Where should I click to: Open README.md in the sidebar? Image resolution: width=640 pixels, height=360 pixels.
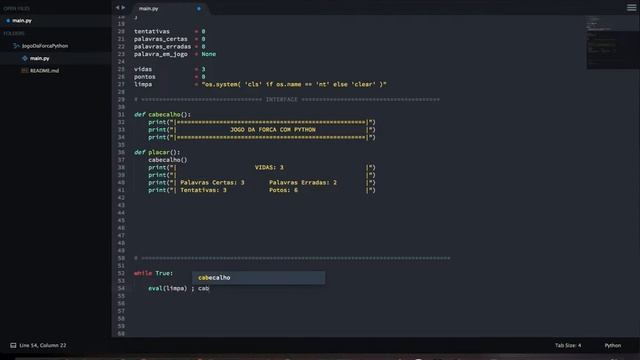tap(44, 71)
